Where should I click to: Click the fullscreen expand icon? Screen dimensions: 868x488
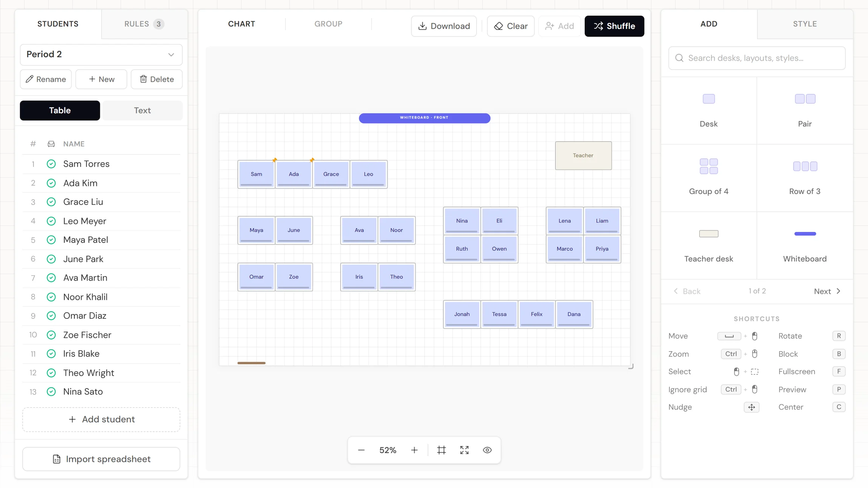(465, 450)
